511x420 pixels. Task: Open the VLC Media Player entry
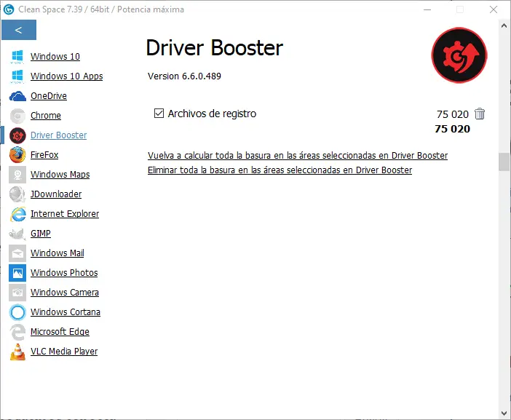[64, 352]
